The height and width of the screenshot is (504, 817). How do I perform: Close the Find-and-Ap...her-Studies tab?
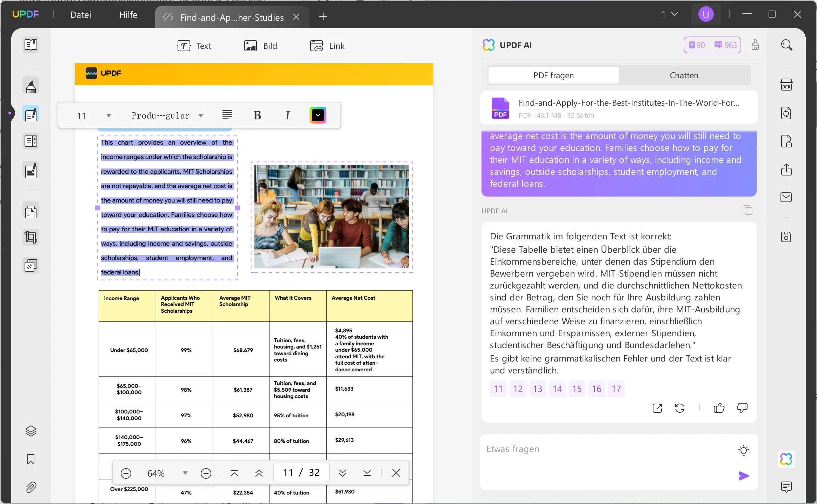[296, 17]
